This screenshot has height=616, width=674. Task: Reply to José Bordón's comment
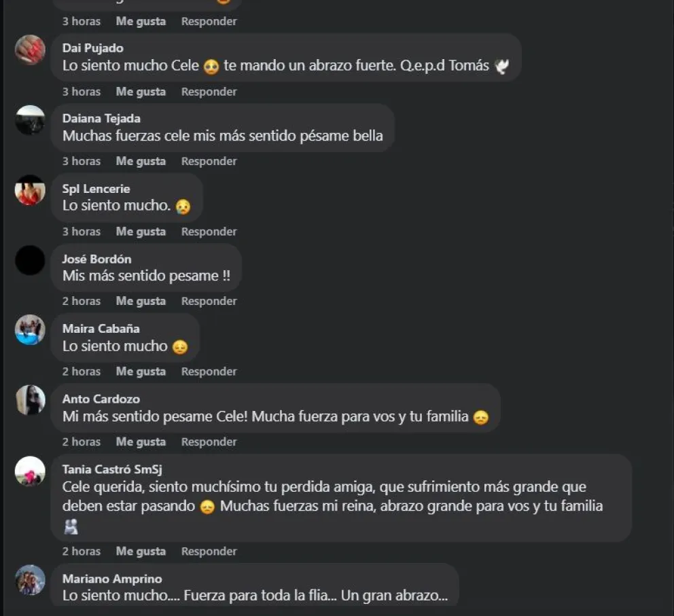[209, 302]
